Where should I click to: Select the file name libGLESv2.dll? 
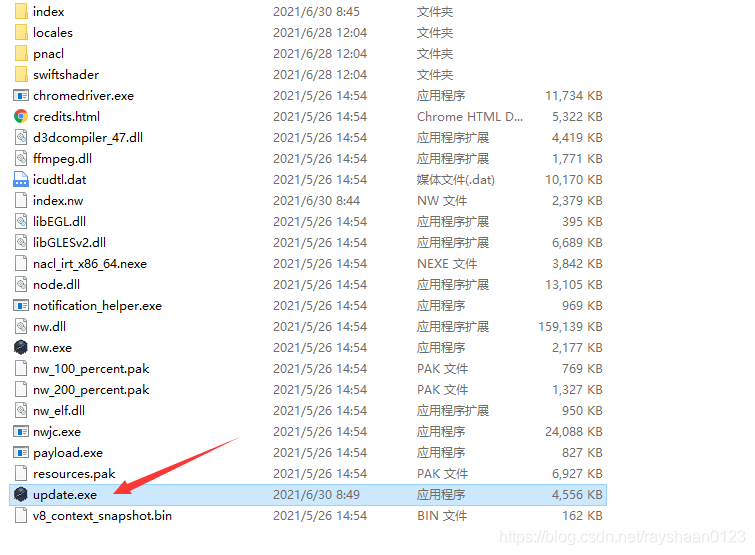pyautogui.click(x=69, y=243)
